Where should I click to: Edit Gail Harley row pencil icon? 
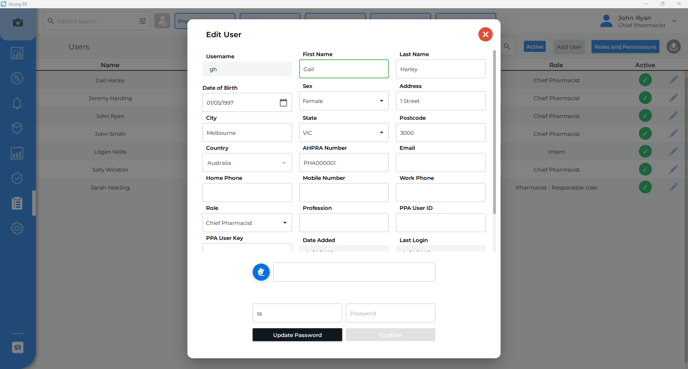pyautogui.click(x=674, y=80)
